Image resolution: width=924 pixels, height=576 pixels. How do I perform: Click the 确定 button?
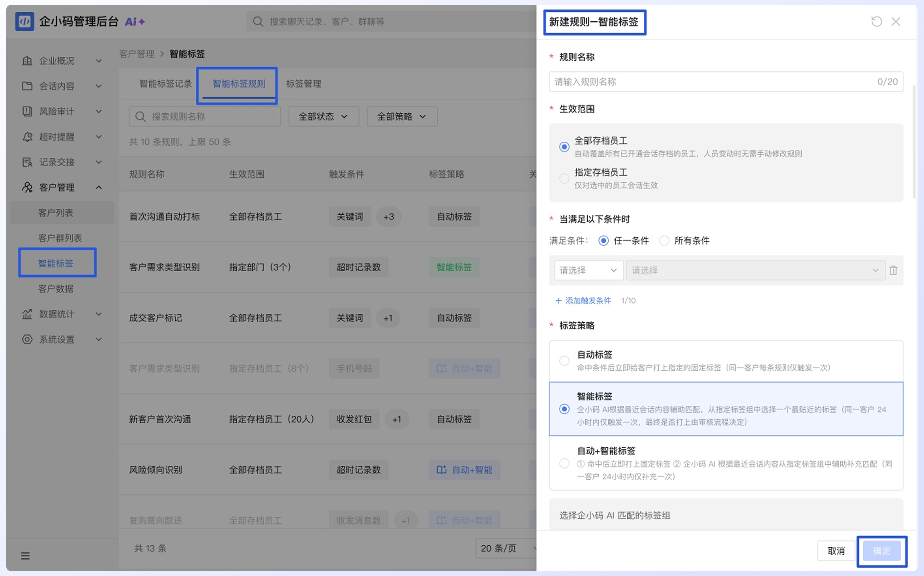click(x=882, y=551)
